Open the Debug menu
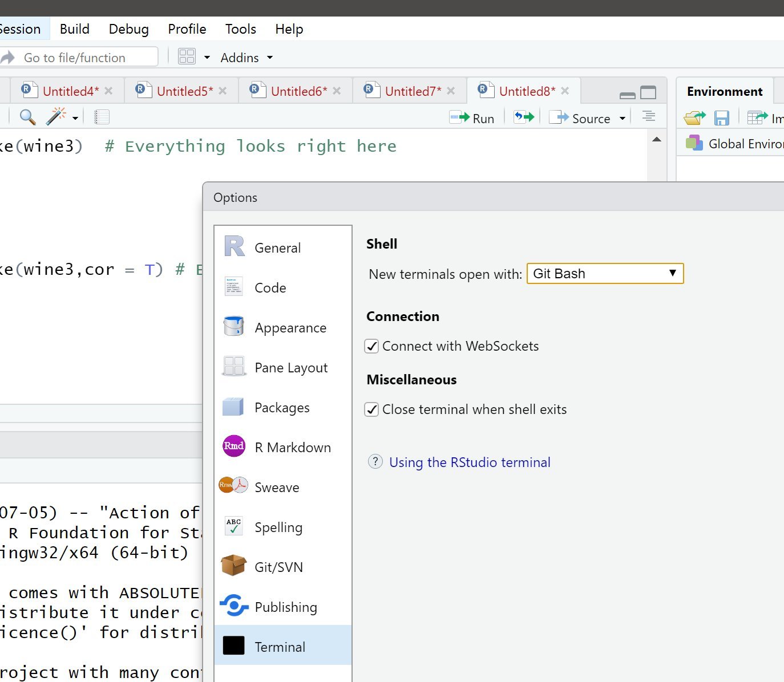The image size is (784, 682). click(129, 29)
